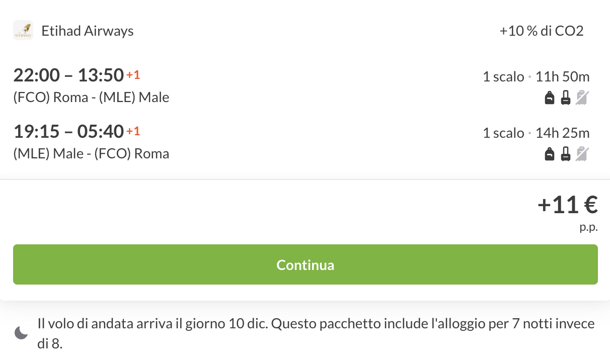Click the moon icon beside the overnight note

21,333
